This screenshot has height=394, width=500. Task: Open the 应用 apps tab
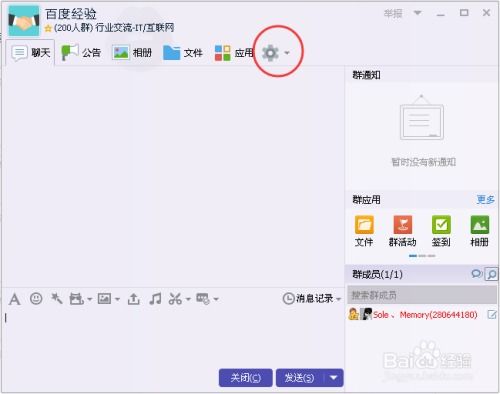234,53
